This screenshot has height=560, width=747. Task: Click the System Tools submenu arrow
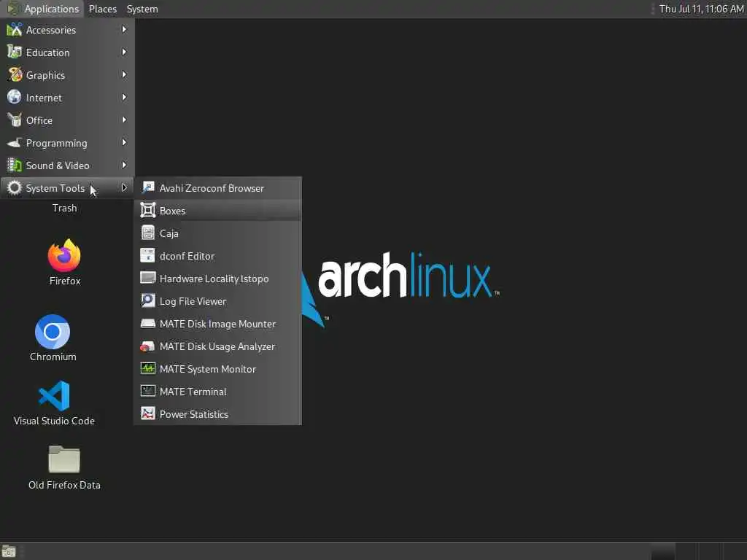[x=124, y=187]
